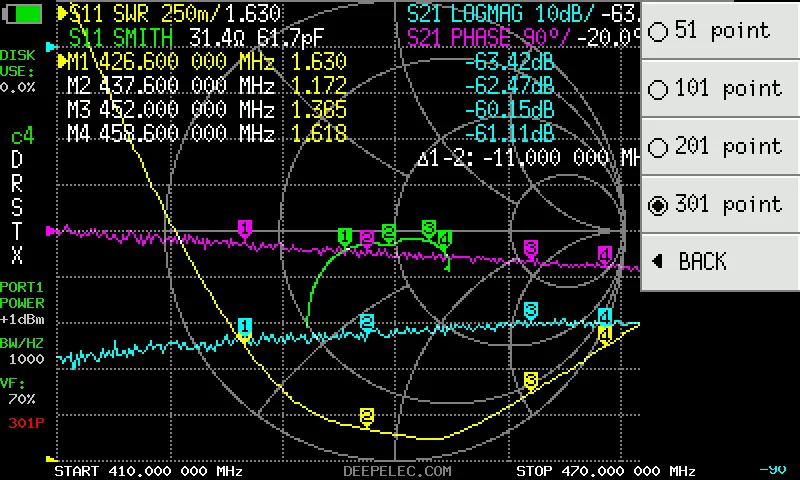Viewport: 800px width, 480px height.
Task: Click yellow marker 4 on SWR trace
Action: 605,336
